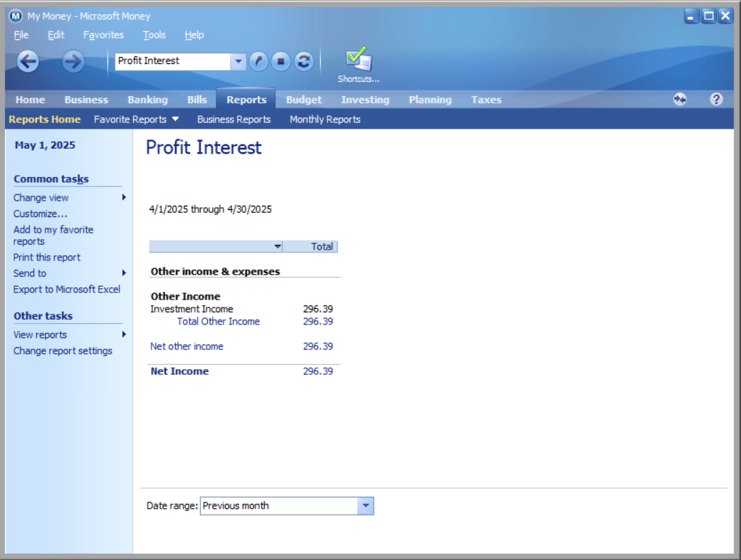Close the Microsoft Money window
741x560 pixels.
725,16
